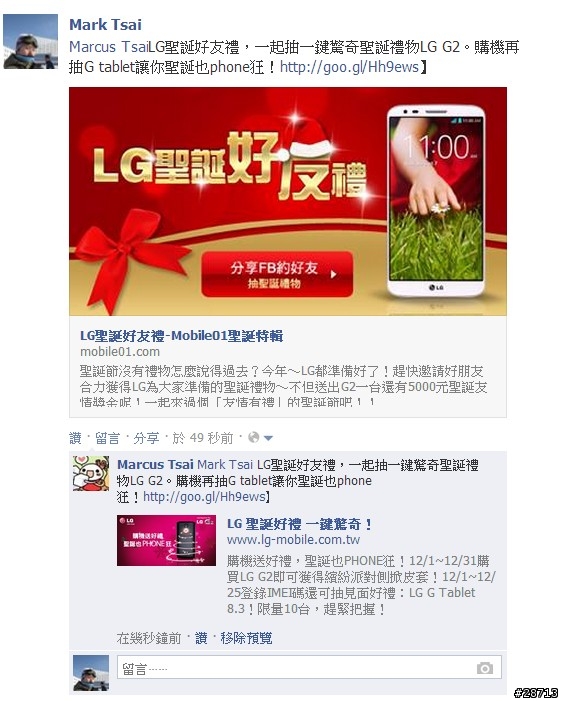Click own avatar beside comment box
562x701 pixels.
[91, 673]
